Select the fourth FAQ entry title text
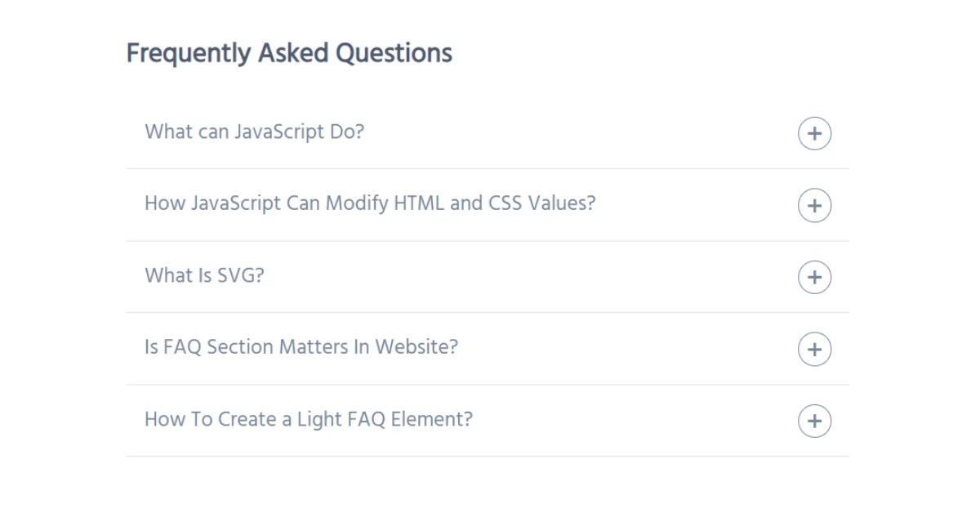This screenshot has width=980, height=513. 301,347
